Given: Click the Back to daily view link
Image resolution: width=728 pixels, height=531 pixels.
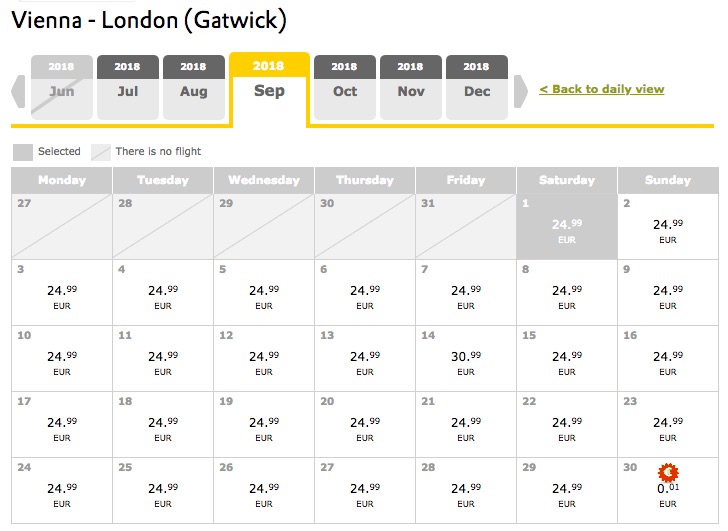Looking at the screenshot, I should [x=602, y=89].
